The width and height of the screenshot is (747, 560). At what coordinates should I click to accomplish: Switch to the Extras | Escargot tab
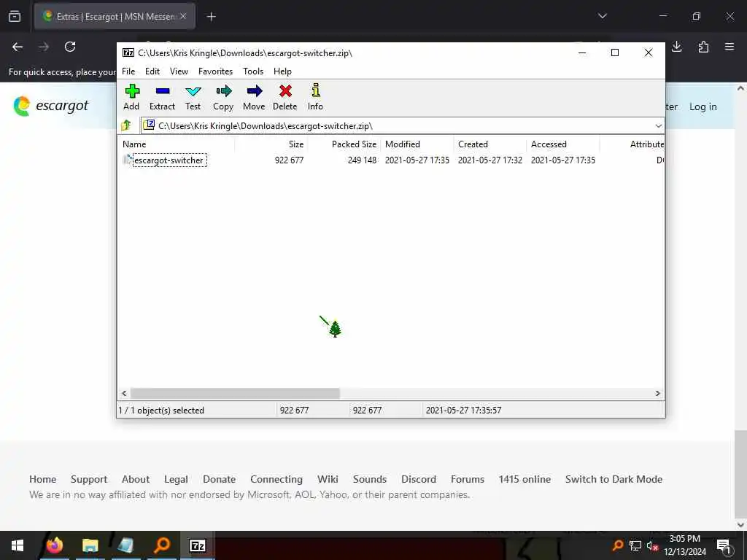tap(115, 17)
